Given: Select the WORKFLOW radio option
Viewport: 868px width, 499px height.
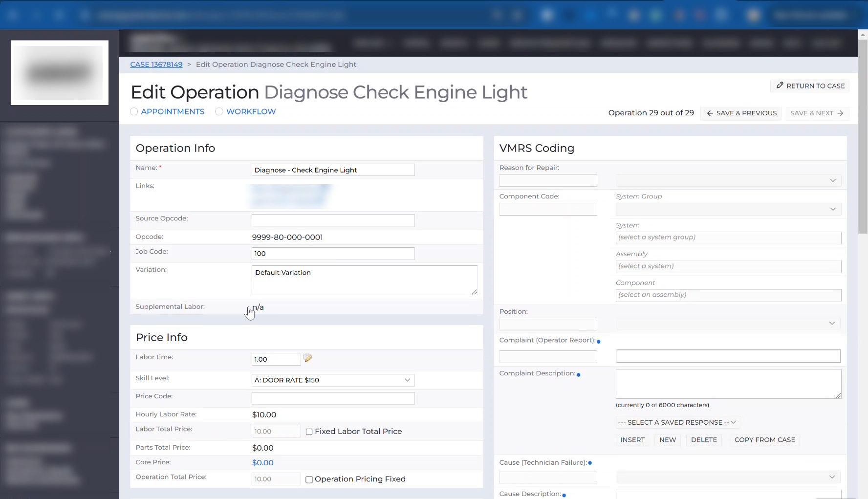Looking at the screenshot, I should point(219,111).
